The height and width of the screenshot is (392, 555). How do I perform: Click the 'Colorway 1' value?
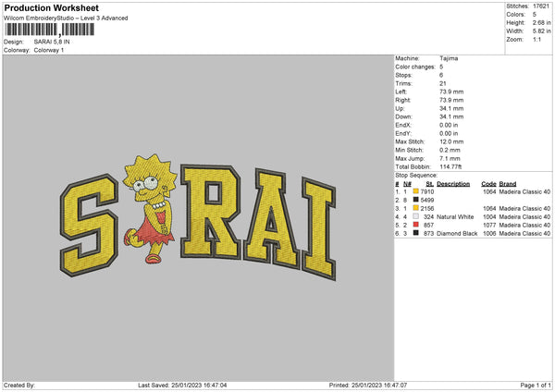pyautogui.click(x=49, y=50)
